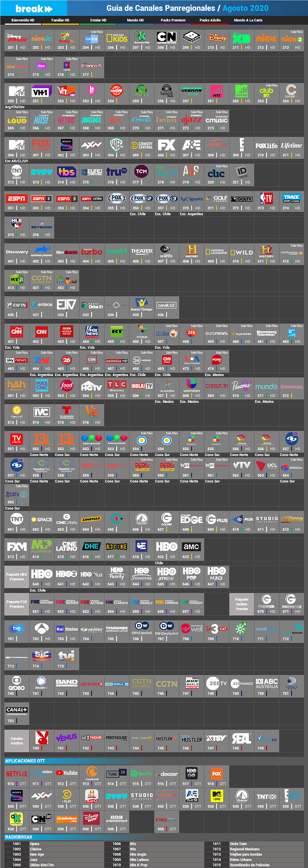This screenshot has width=308, height=868.
Task: Click the NFL Network logo, channel 376
Action: click(41, 225)
